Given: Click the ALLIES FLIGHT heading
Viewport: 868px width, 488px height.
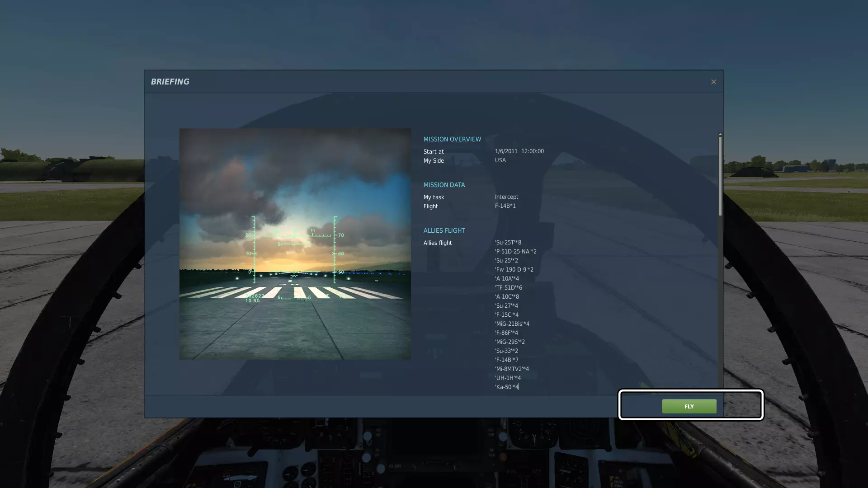Looking at the screenshot, I should [444, 230].
